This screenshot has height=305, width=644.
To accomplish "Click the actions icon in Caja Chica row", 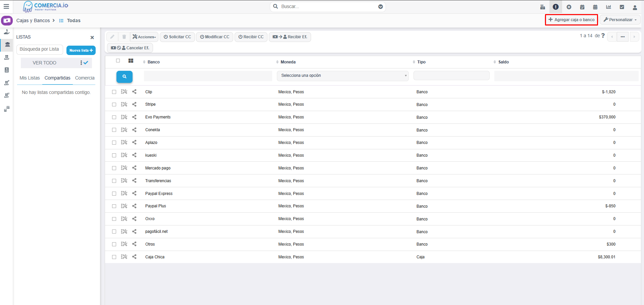I will (x=124, y=257).
